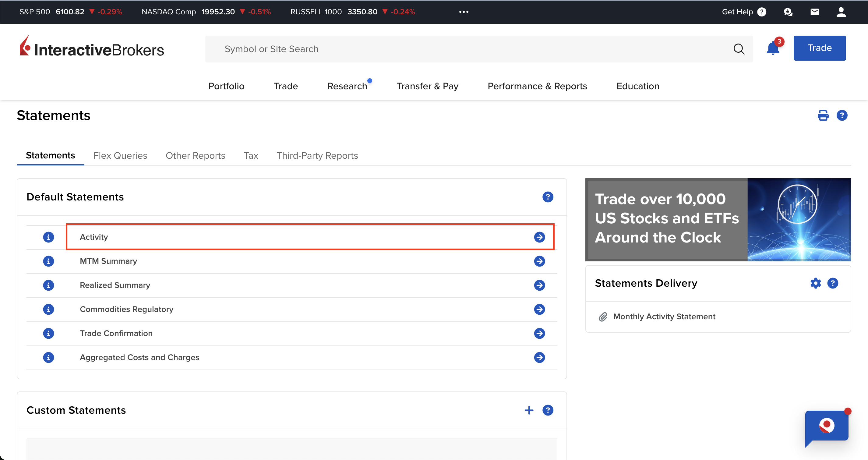Run the Activity statement arrow
The height and width of the screenshot is (460, 868).
(x=539, y=237)
